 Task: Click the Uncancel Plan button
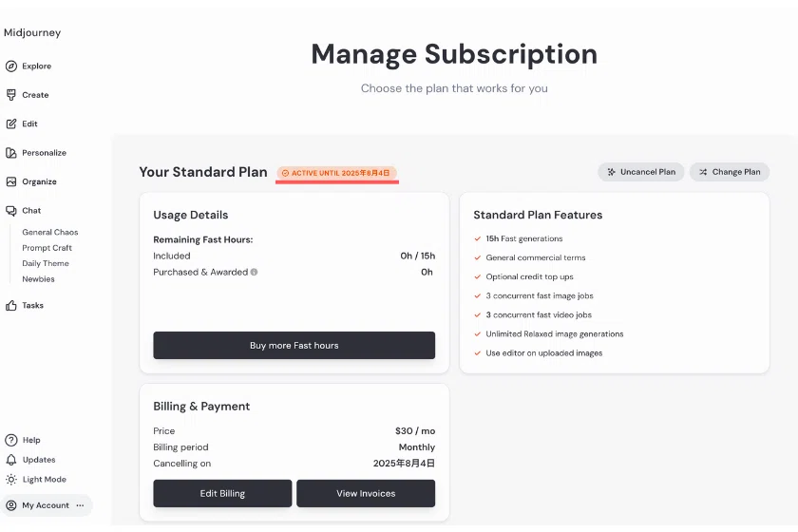[641, 172]
